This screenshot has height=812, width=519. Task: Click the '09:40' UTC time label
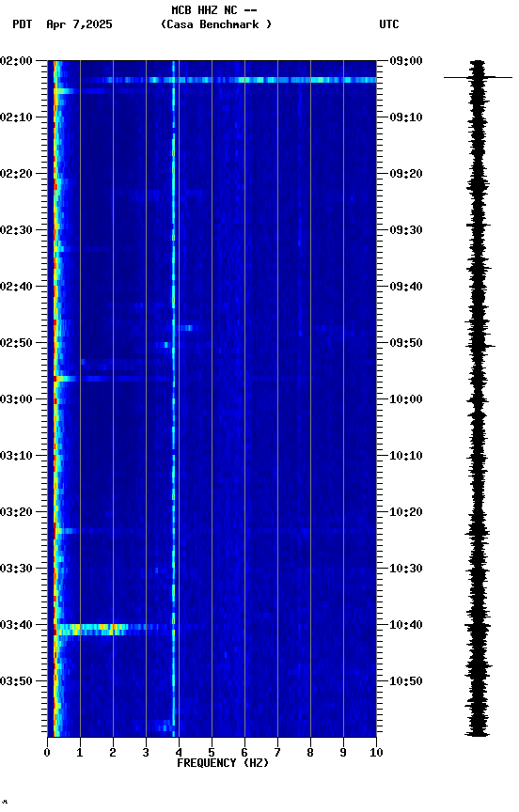pyautogui.click(x=406, y=287)
